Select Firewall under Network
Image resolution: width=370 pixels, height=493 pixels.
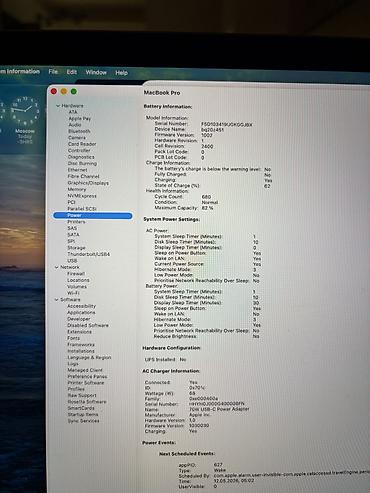(76, 274)
